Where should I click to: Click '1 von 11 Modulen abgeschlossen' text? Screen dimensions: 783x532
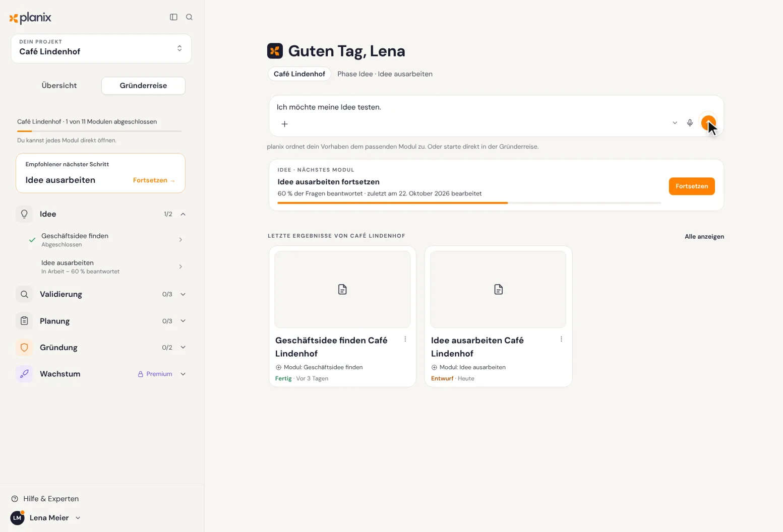pos(111,122)
